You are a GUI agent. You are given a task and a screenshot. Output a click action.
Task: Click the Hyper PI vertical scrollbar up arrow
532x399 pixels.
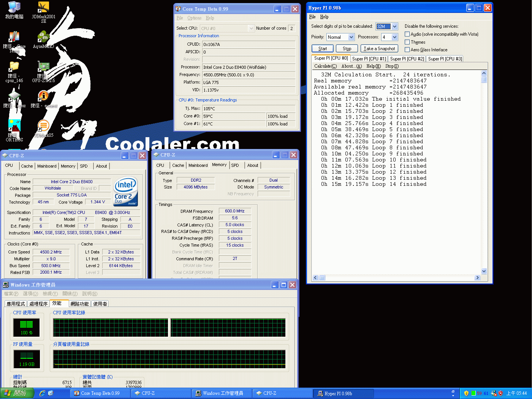(484, 73)
